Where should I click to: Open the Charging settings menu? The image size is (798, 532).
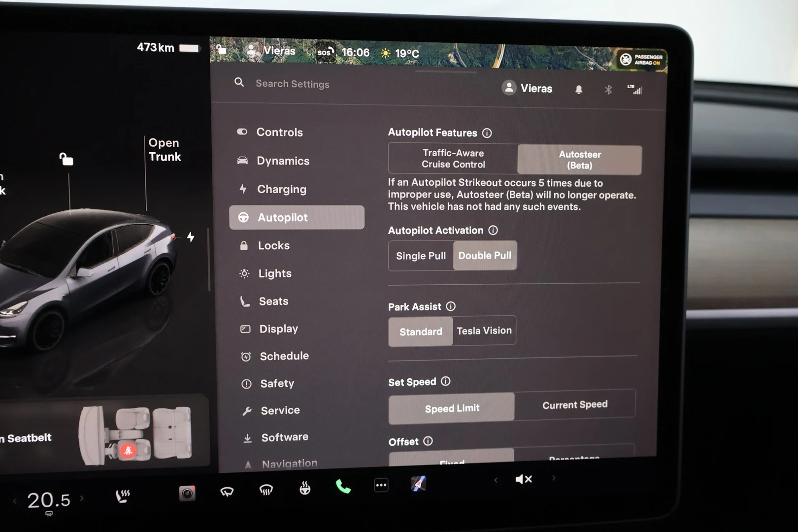(x=272, y=189)
